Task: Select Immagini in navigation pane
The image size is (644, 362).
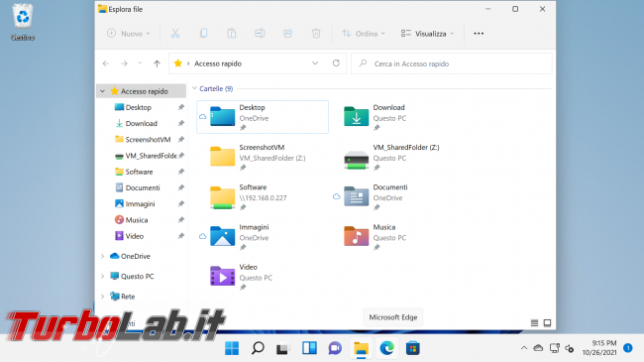Action: [x=141, y=203]
